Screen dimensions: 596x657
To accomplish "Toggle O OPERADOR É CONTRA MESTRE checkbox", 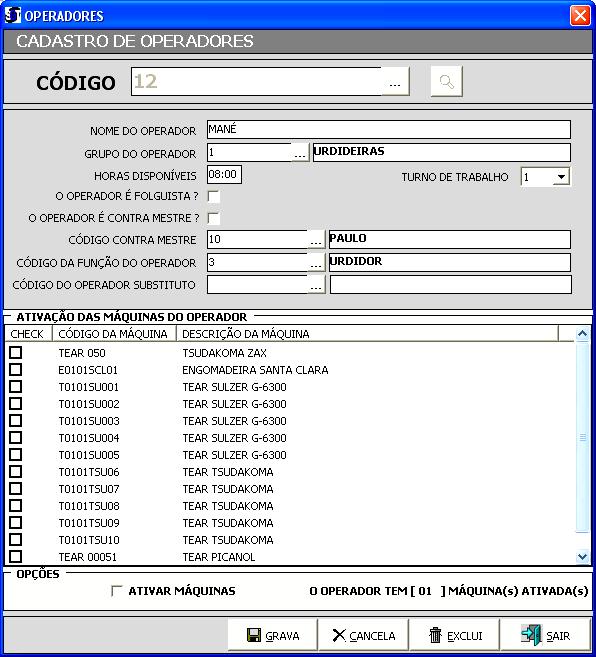I will pyautogui.click(x=213, y=218).
